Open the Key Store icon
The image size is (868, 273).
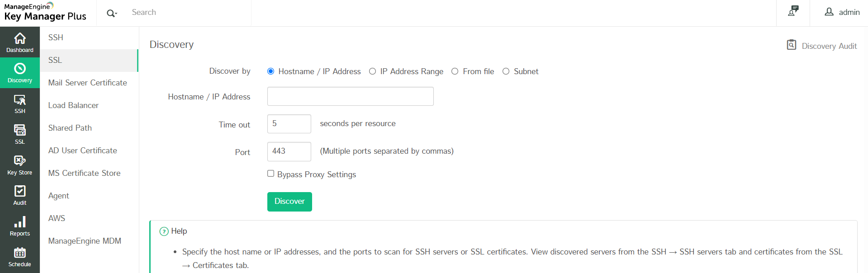click(20, 161)
